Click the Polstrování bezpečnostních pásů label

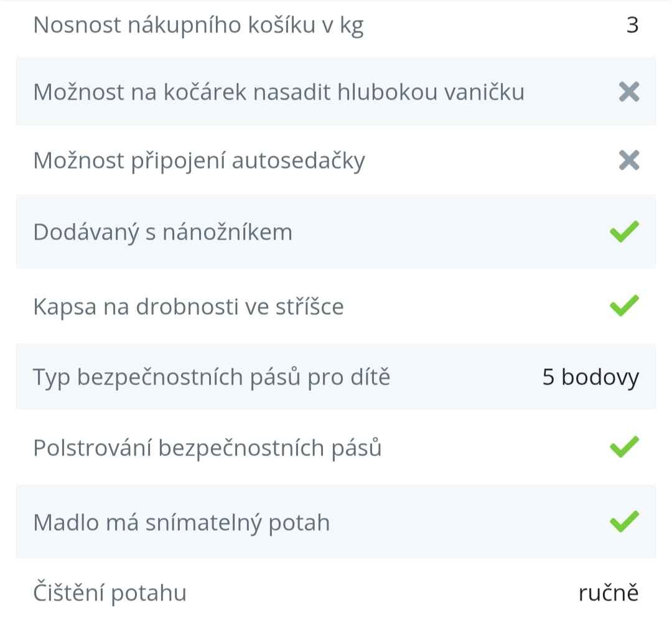(207, 448)
